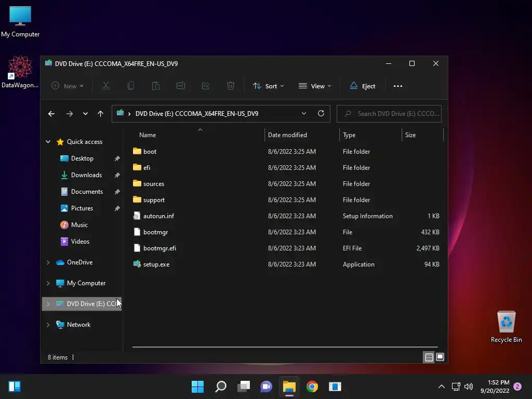Click horizontal scrollbar in file list

tap(285, 347)
